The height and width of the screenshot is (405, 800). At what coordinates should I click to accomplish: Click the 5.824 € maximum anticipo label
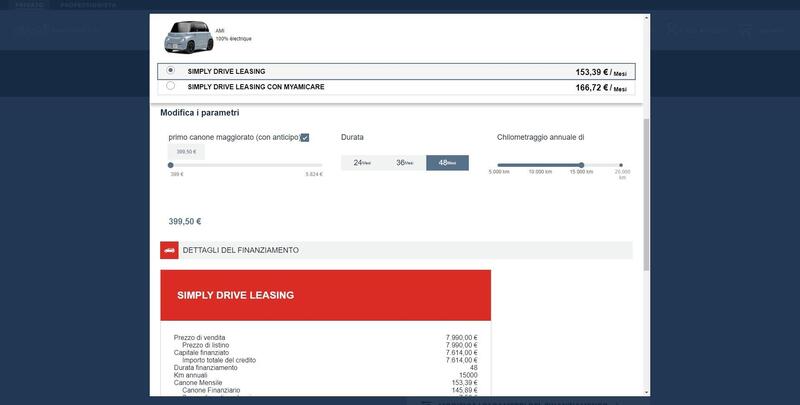coord(314,174)
